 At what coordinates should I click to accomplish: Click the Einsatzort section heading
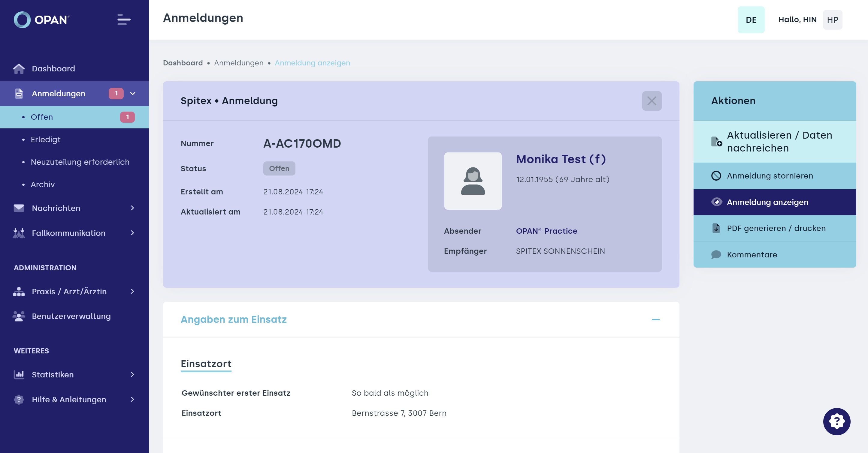(206, 364)
